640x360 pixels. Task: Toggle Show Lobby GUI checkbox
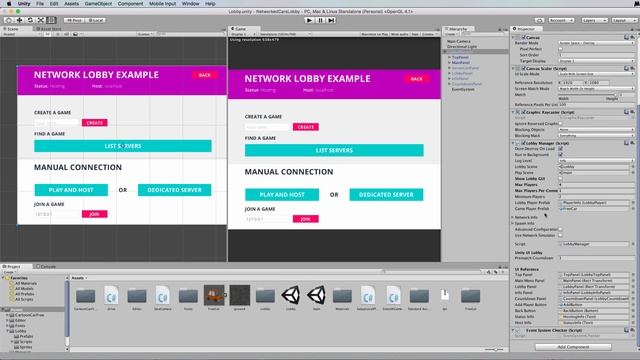pyautogui.click(x=560, y=179)
